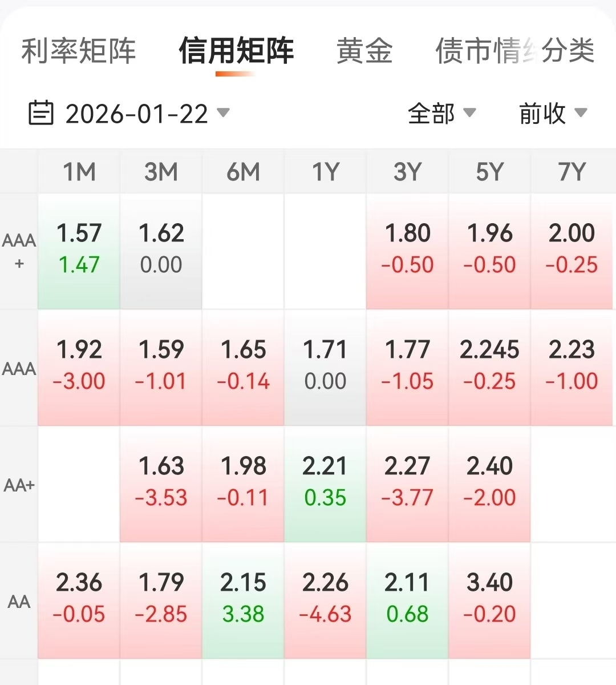Click the calendar icon beside the date
The height and width of the screenshot is (685, 616).
click(x=40, y=113)
